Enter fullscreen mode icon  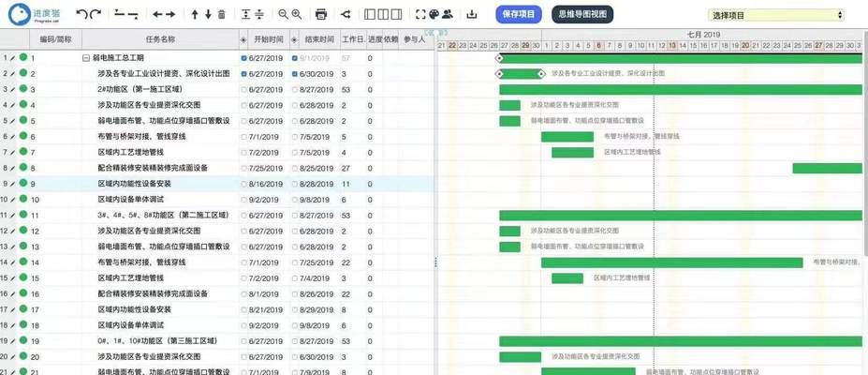click(x=420, y=14)
